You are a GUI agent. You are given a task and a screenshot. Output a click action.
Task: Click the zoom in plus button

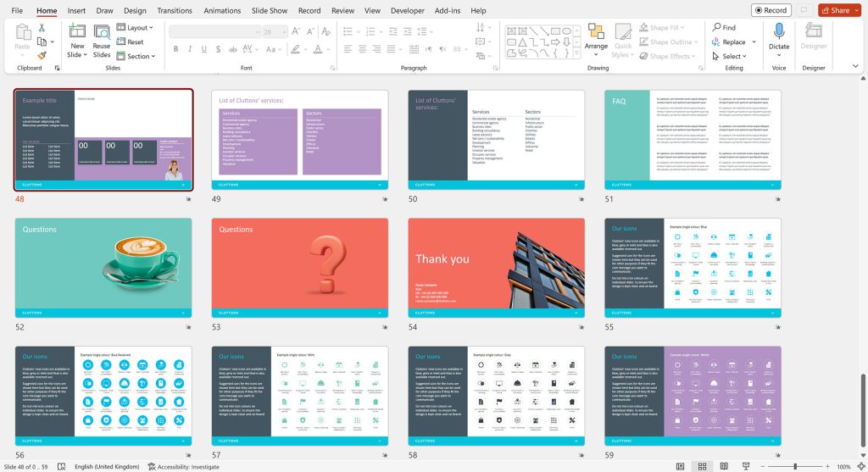coord(827,466)
